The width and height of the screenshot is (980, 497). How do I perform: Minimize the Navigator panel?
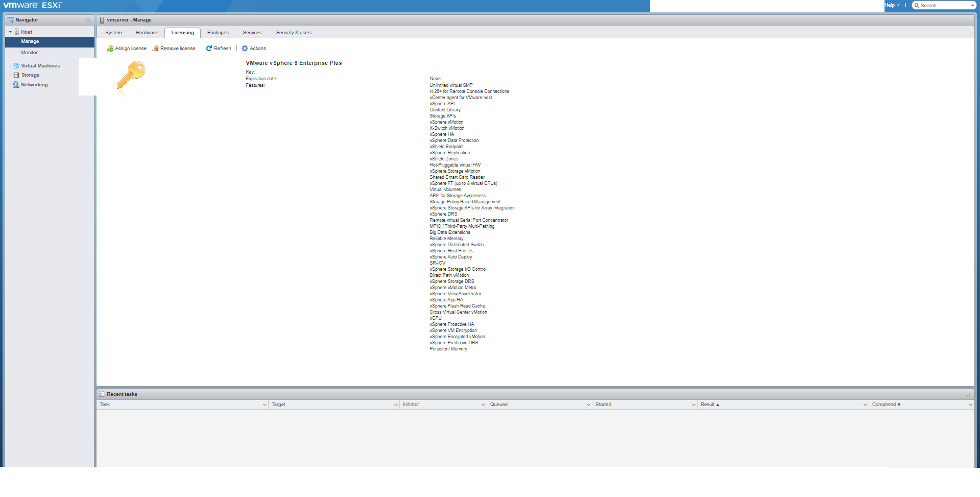[x=88, y=20]
